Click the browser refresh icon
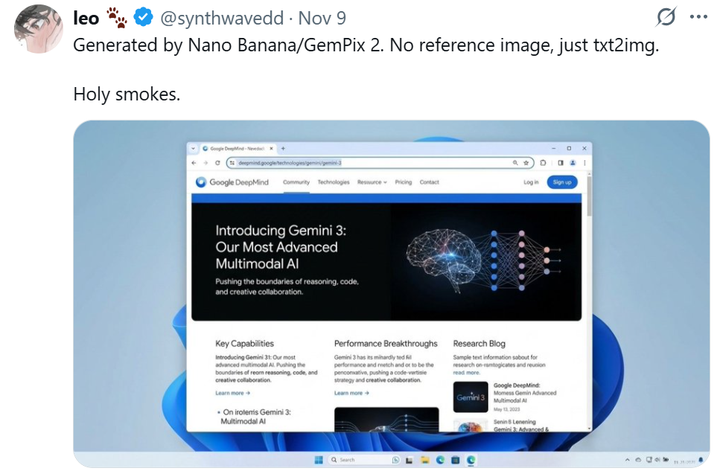This screenshot has height=471, width=720. tap(217, 163)
